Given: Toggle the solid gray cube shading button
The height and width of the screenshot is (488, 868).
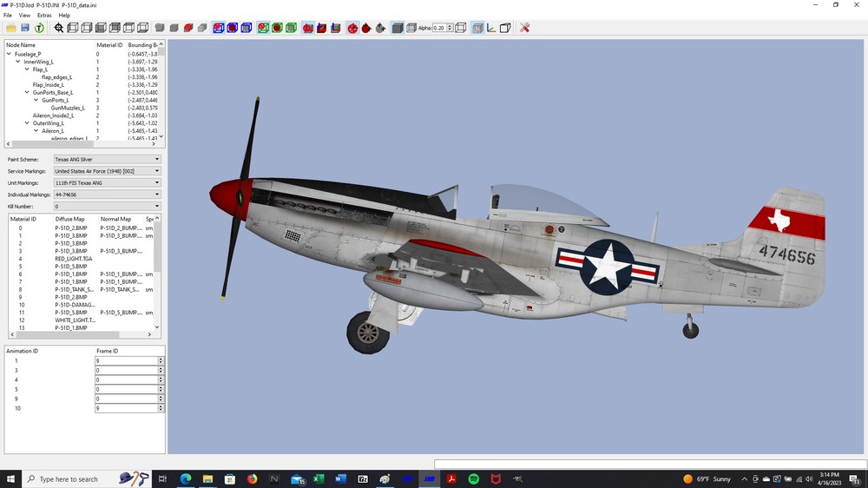Looking at the screenshot, I should (x=397, y=28).
